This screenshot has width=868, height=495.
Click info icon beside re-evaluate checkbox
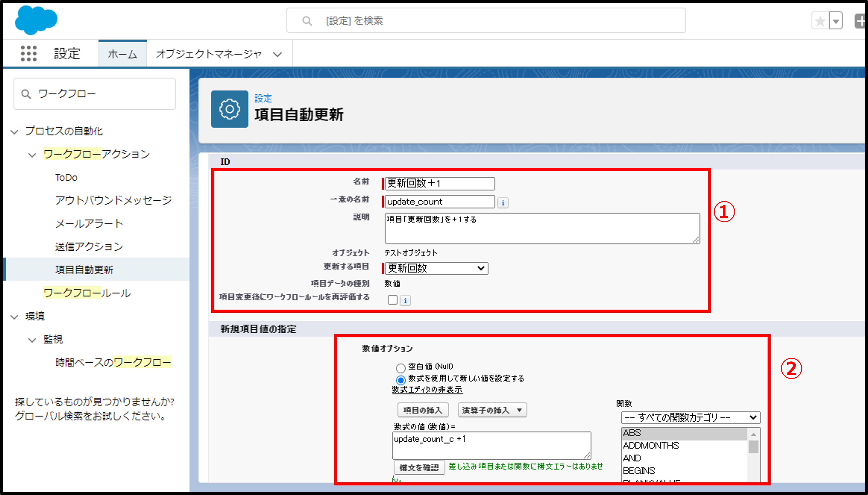(x=405, y=300)
